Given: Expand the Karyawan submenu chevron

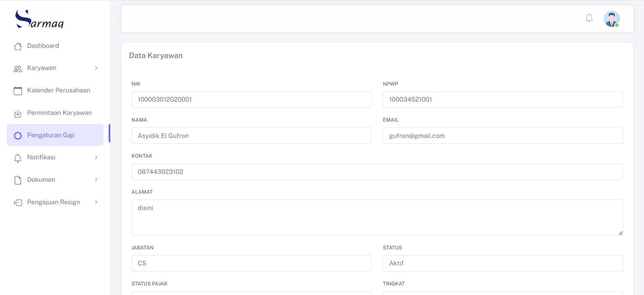Looking at the screenshot, I should 96,68.
